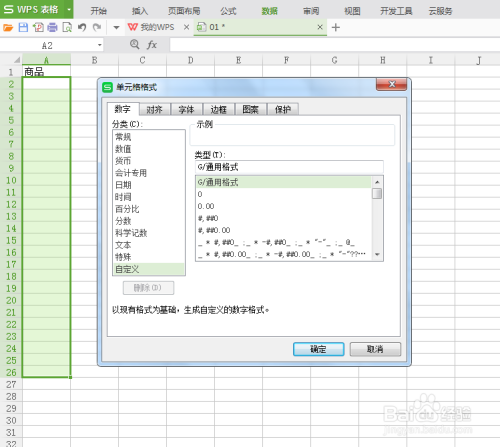Viewport: 500px width, 447px height.
Task: Click the type list scroll up arrow
Action: point(377,182)
